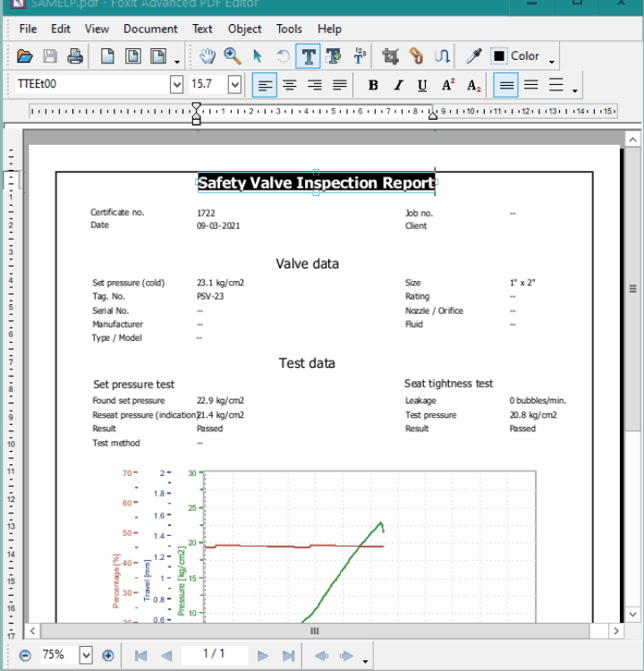Toggle justified text alignment
The height and width of the screenshot is (671, 644).
[340, 85]
